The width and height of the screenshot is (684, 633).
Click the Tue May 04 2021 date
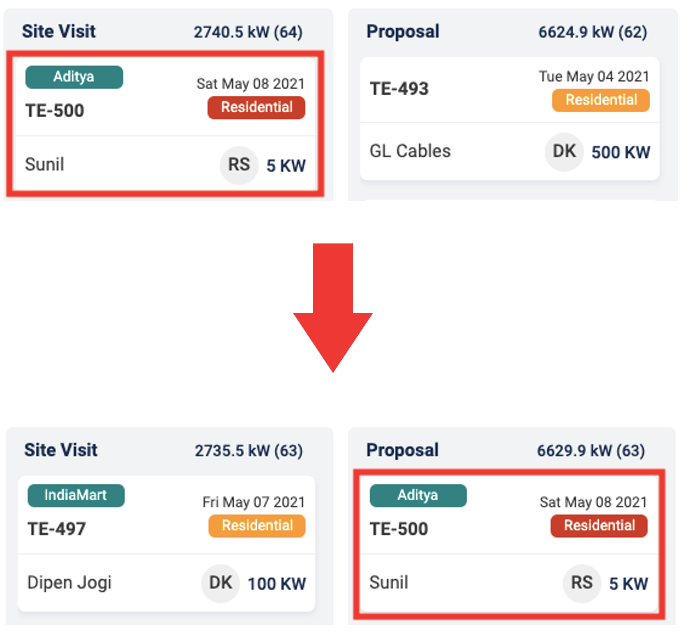(x=593, y=77)
